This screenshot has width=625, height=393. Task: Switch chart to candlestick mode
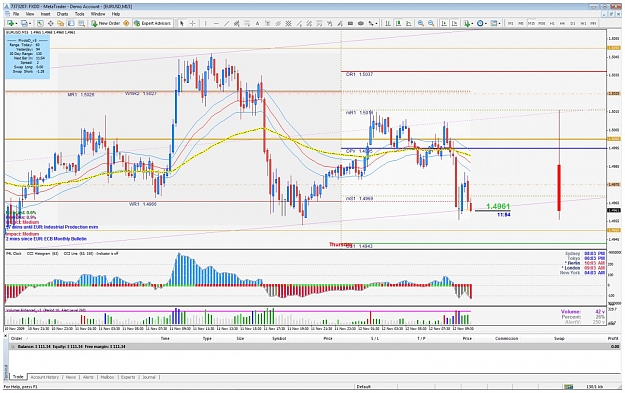pyautogui.click(x=398, y=23)
